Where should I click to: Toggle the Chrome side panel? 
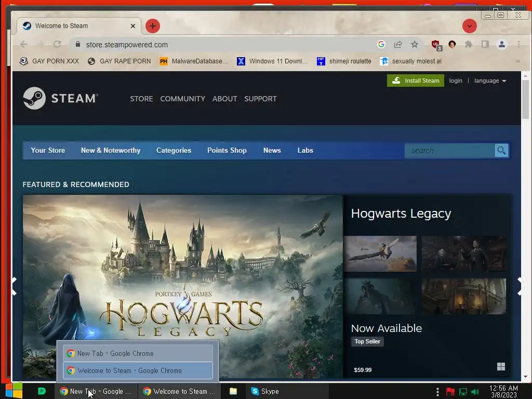point(485,44)
